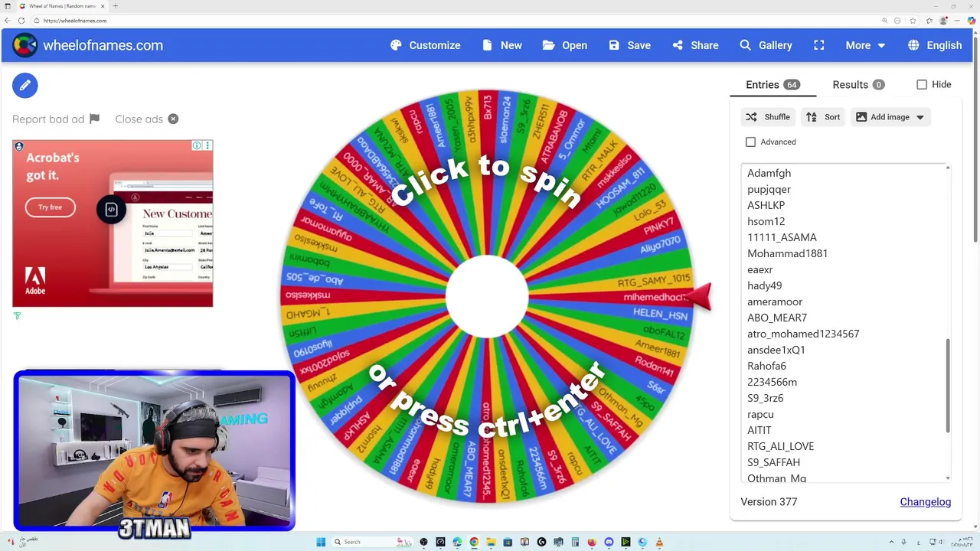980x551 pixels.
Task: Open Firefox from the taskbar
Action: pyautogui.click(x=592, y=542)
